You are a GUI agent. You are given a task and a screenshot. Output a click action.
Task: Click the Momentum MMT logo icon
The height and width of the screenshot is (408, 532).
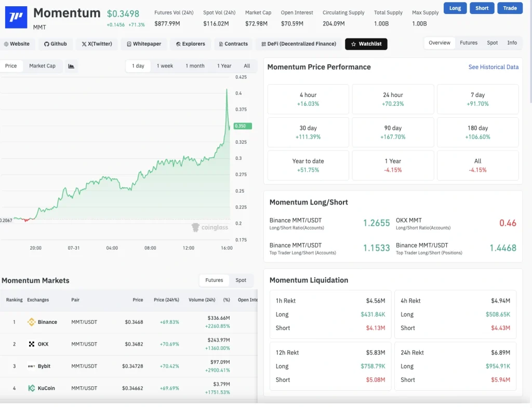16,17
